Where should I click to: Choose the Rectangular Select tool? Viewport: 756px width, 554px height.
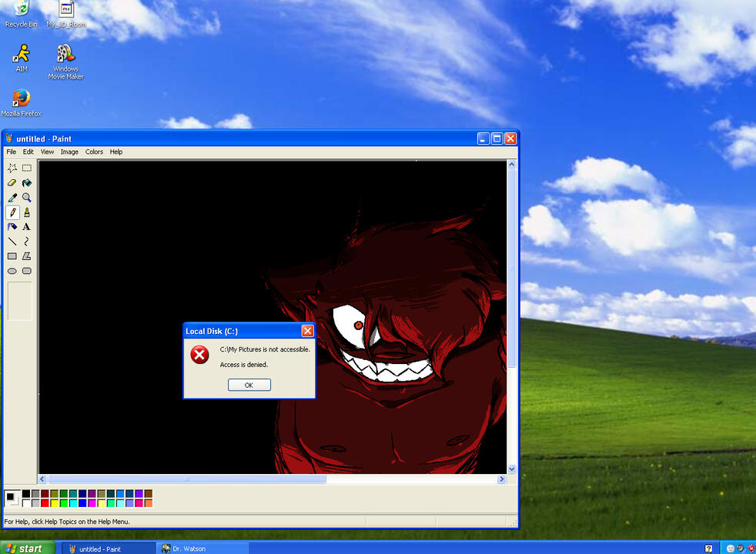point(27,168)
